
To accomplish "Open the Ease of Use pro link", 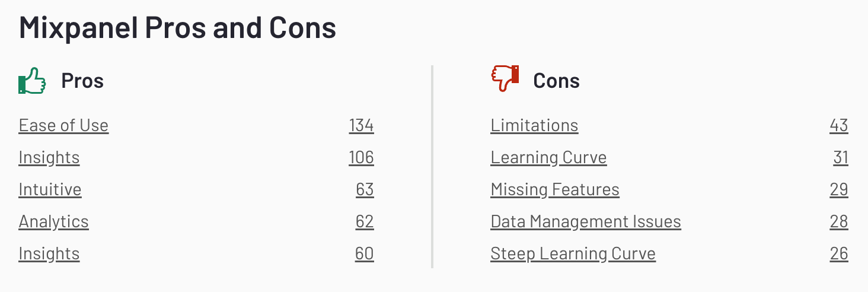I will click(63, 126).
